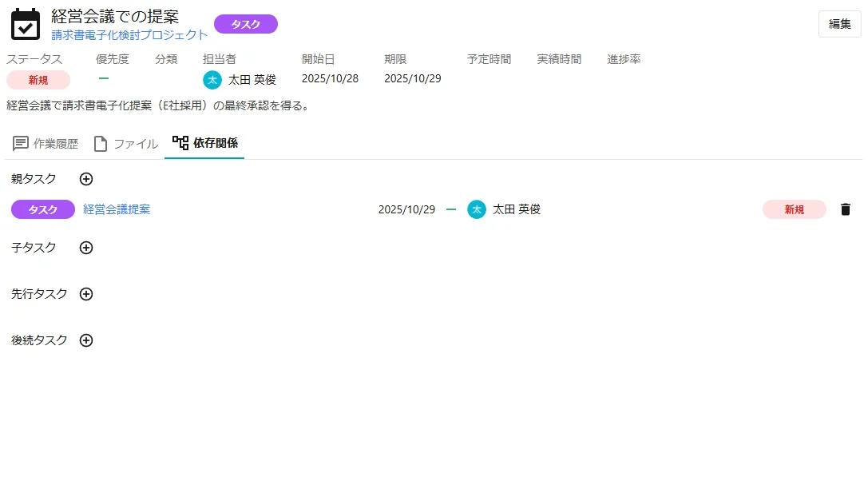Click the plus icon next to 子タスク

pos(86,248)
